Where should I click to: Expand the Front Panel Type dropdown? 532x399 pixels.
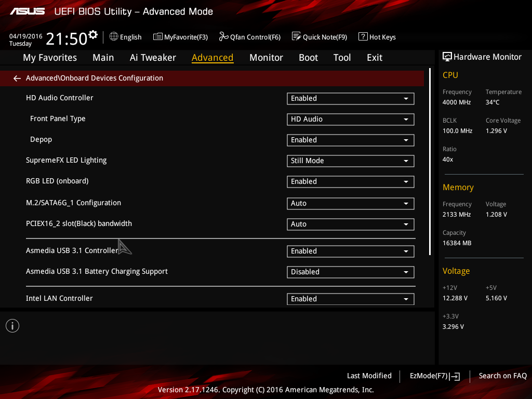[x=351, y=119]
